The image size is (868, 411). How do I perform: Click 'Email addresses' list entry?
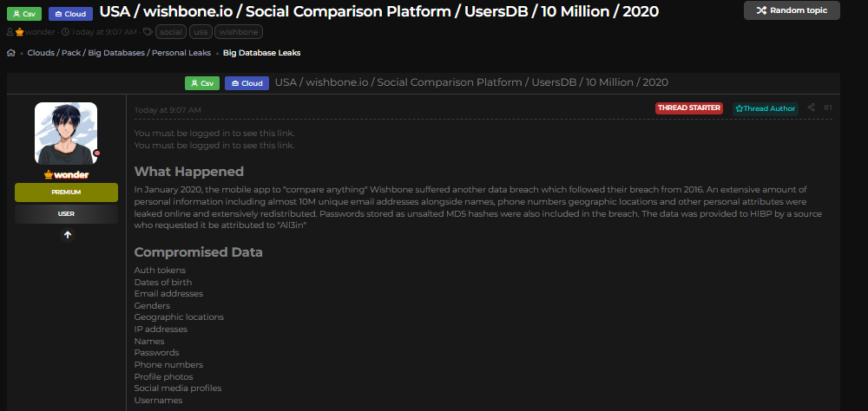click(168, 294)
